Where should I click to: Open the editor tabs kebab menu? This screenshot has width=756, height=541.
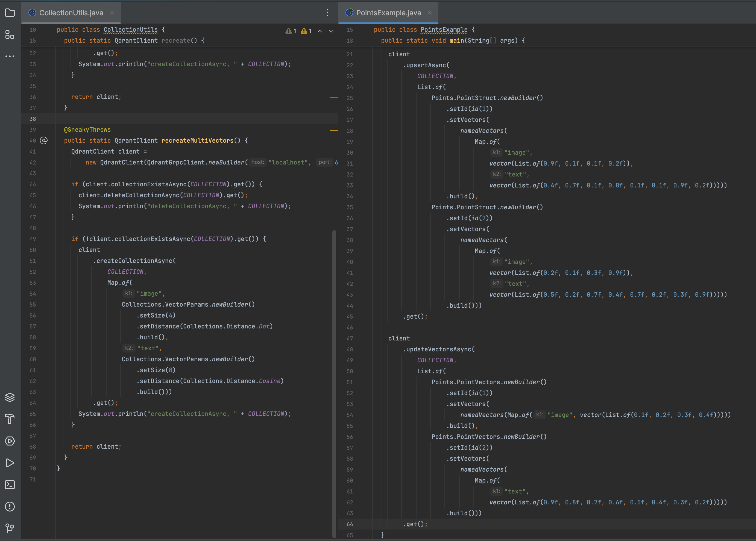327,13
